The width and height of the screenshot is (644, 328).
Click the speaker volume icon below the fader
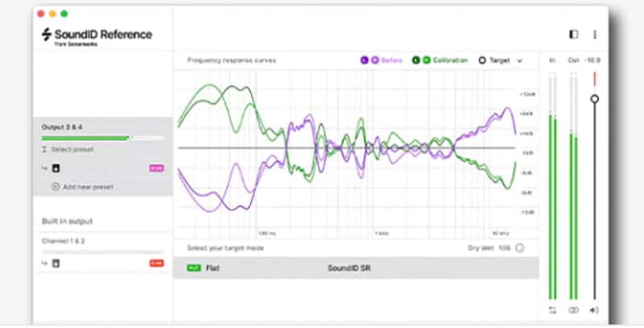[x=594, y=310]
